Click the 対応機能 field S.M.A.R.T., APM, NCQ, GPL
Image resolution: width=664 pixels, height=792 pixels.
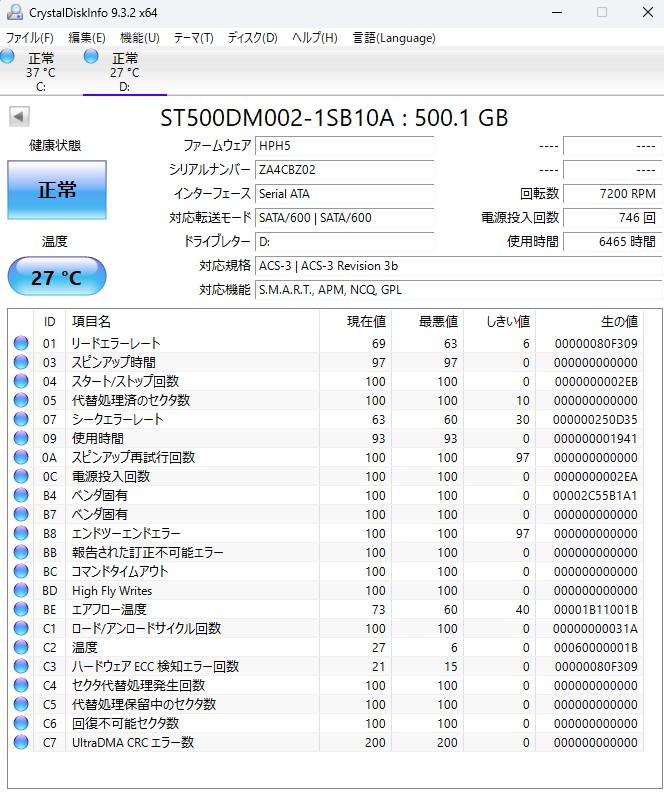tap(458, 290)
